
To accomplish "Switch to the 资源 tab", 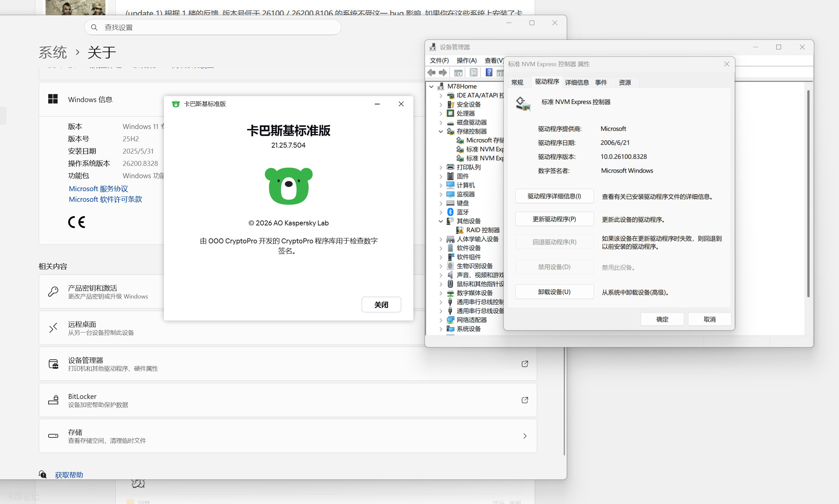I will (x=625, y=82).
